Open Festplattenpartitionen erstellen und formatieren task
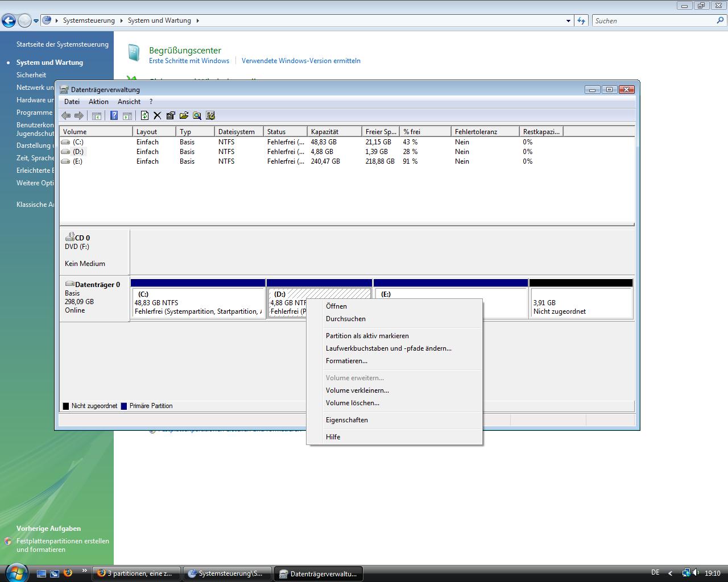This screenshot has width=728, height=582. 63,545
